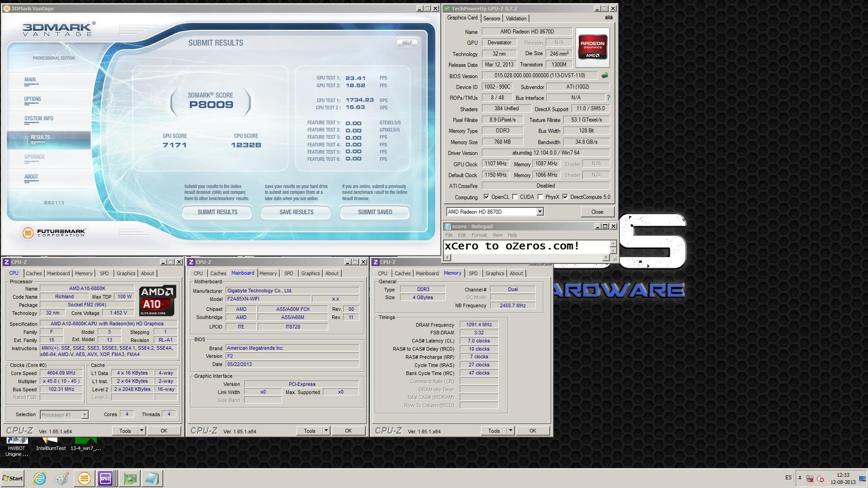
Task: Click the Help button in 3DMark Vantage
Action: [407, 42]
